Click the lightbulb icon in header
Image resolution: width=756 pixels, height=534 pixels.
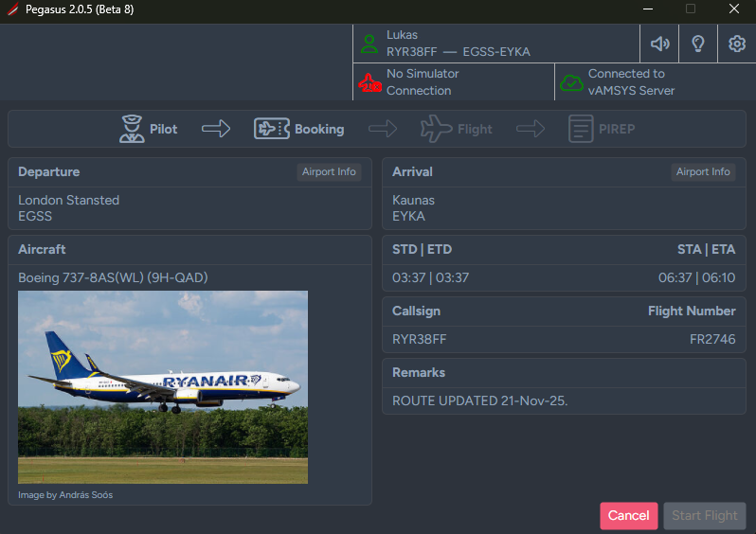click(698, 44)
